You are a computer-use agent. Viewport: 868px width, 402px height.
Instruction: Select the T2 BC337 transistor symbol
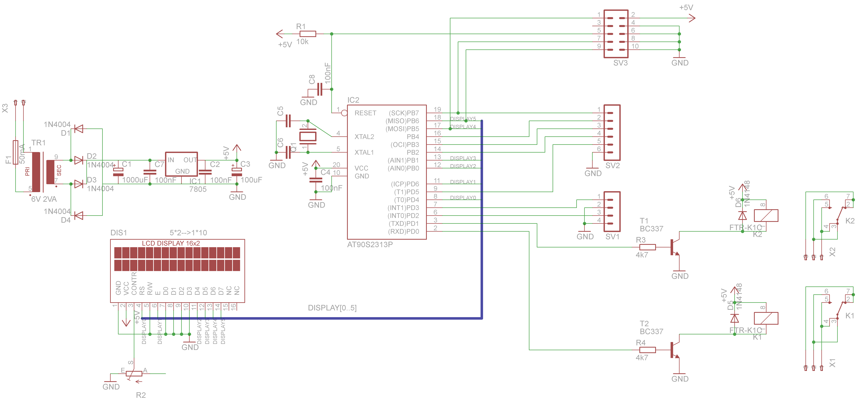675,350
